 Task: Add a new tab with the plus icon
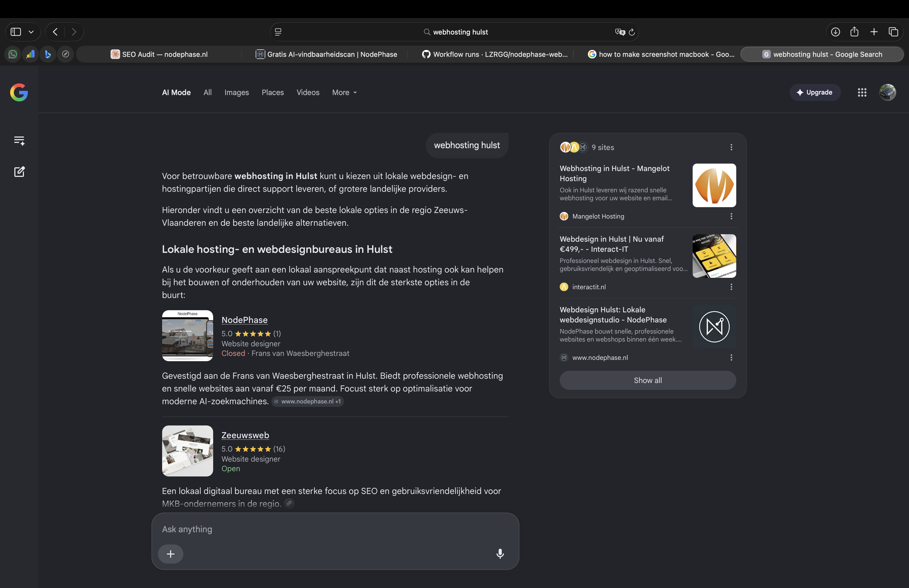coord(874,32)
